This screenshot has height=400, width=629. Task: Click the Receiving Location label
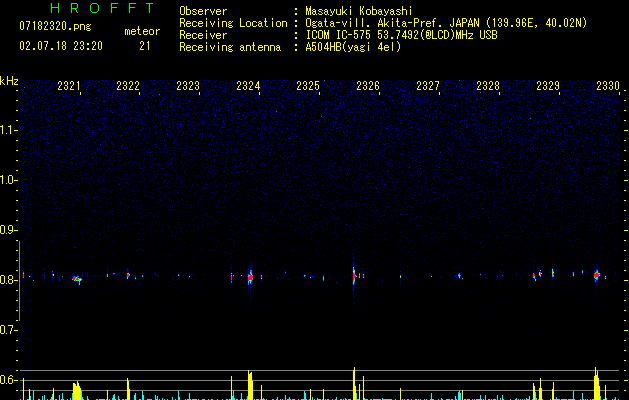(233, 23)
